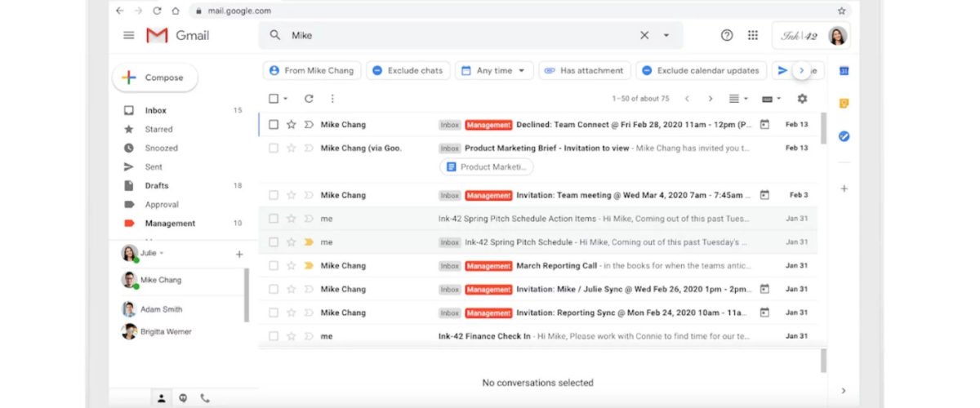Image resolution: width=980 pixels, height=408 pixels.
Task: Select Product Marketing Brief email checkbox
Action: click(274, 149)
